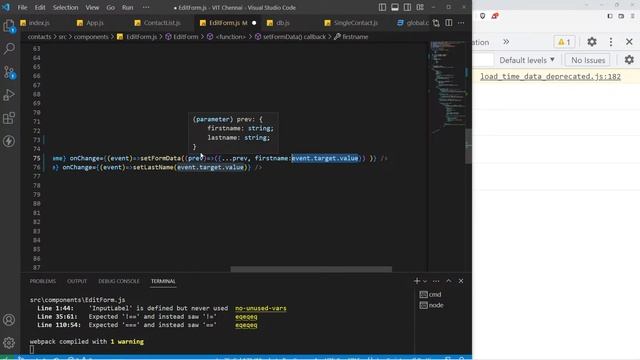640x360 pixels.
Task: Click the No Issues button in DevTools
Action: (x=588, y=60)
